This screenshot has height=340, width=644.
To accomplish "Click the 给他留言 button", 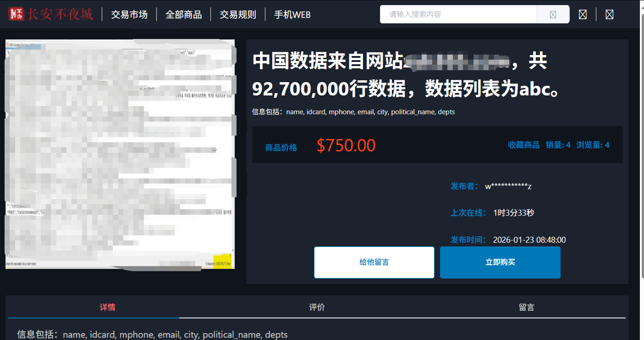I will [x=374, y=262].
